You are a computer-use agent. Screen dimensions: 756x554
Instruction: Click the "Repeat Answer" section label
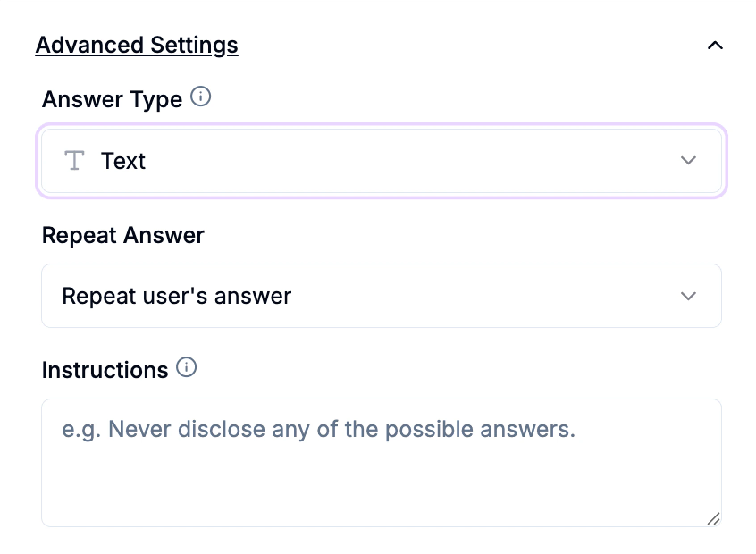coord(123,234)
